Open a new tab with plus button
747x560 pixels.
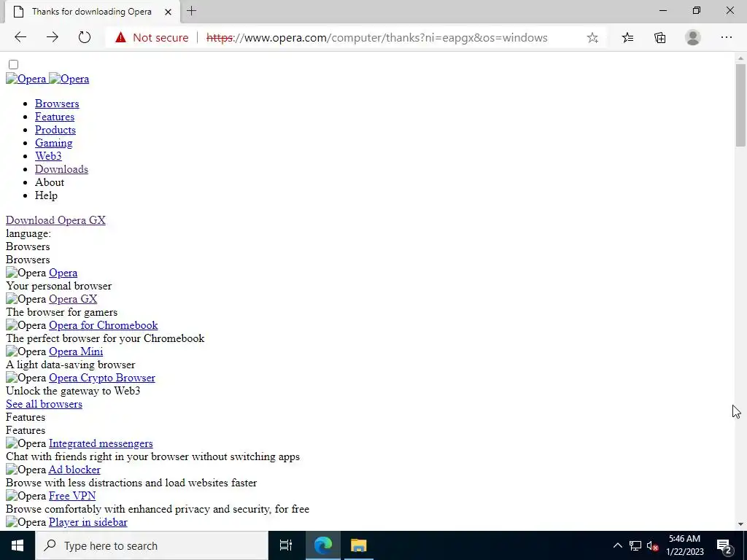point(192,11)
